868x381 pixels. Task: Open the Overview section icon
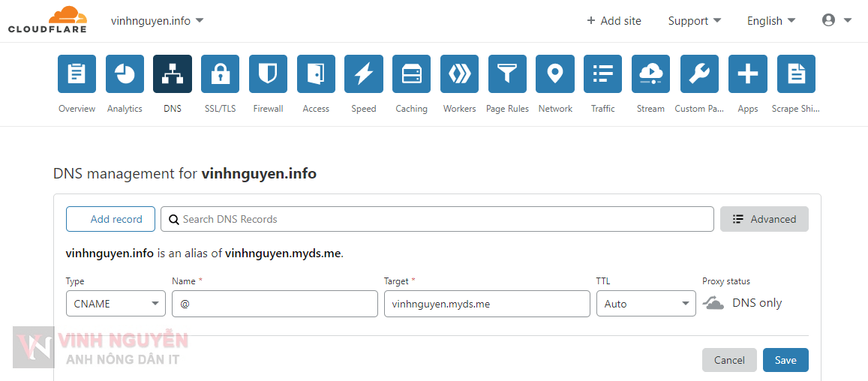[77, 73]
